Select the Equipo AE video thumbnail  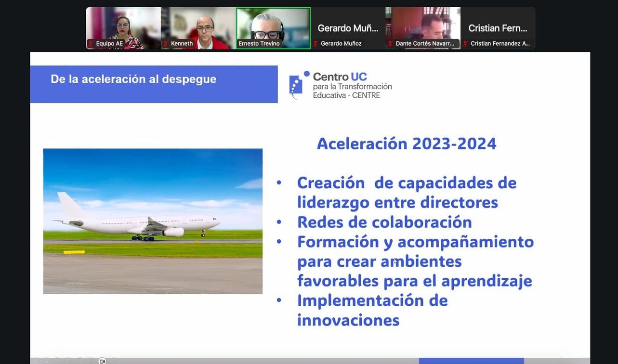[x=123, y=28]
